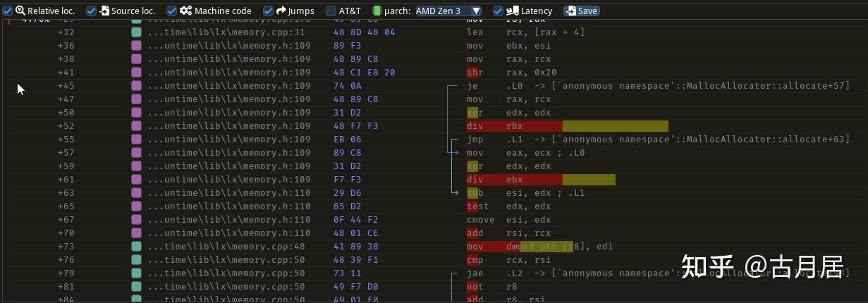Open source location memory.h:110 at +65

229,206
